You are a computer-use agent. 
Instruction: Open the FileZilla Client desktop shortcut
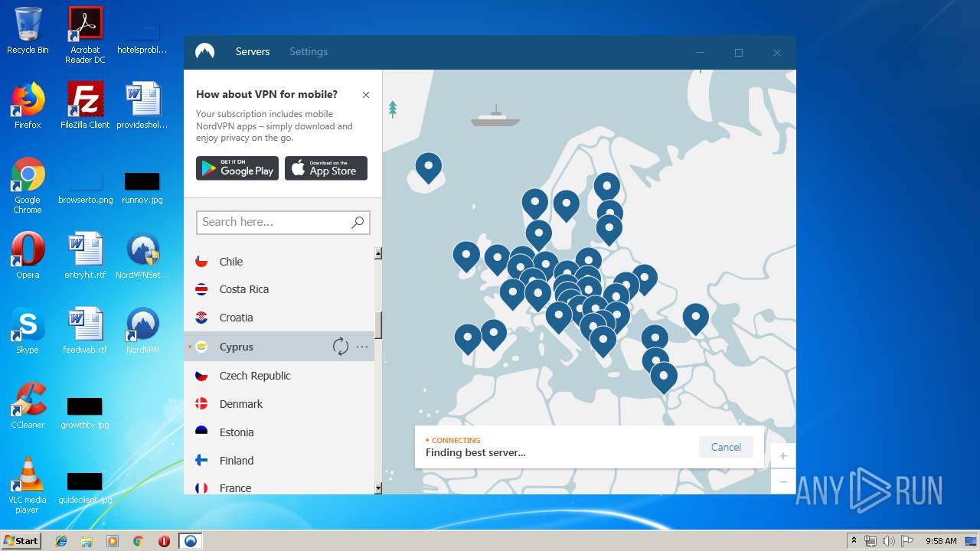pos(85,106)
